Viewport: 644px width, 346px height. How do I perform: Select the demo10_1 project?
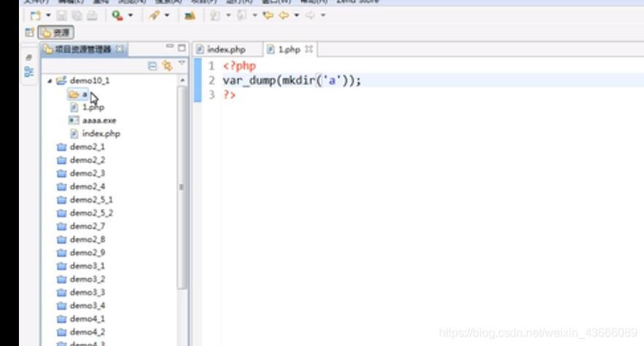pyautogui.click(x=90, y=80)
